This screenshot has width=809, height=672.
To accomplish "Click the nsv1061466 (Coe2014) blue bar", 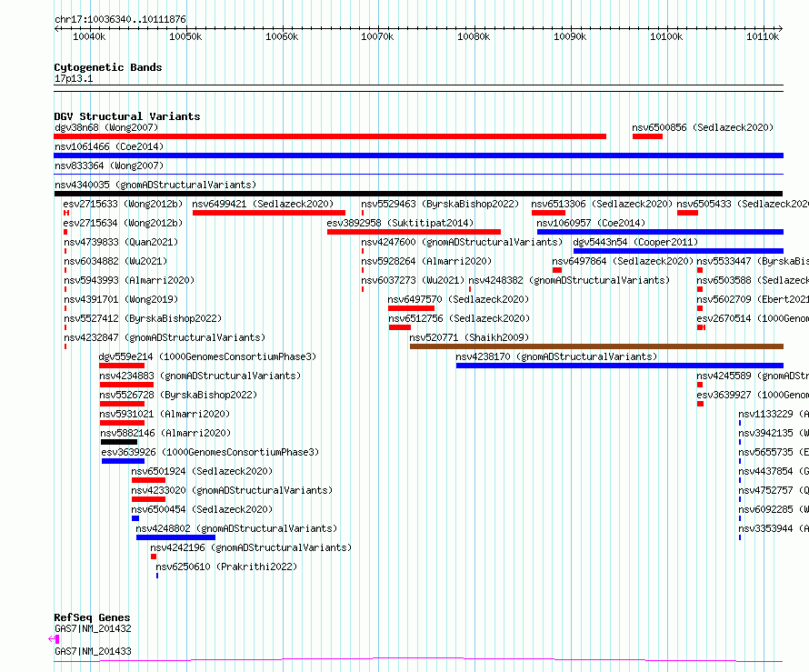I will coord(418,155).
